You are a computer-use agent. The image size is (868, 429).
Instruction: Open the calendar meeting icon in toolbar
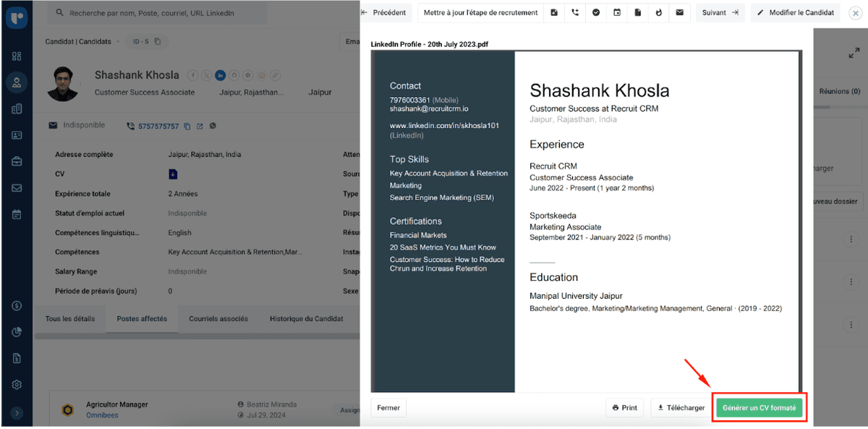(617, 12)
